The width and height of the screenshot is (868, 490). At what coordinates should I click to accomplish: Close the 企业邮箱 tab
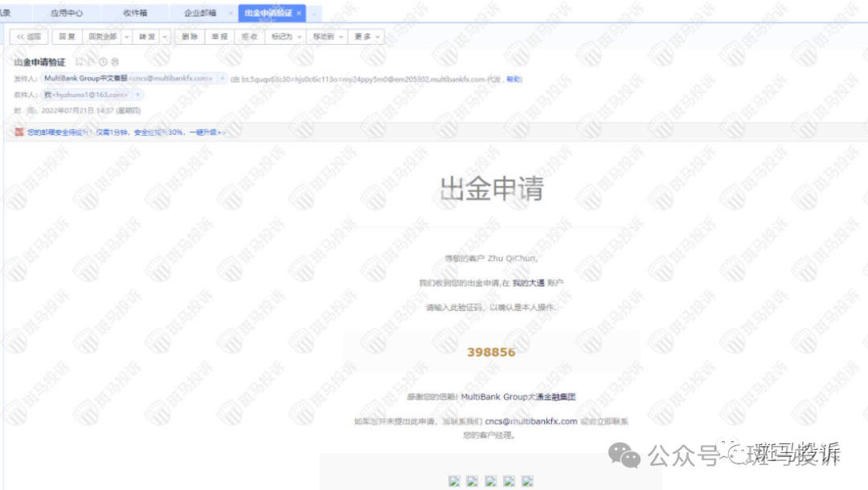231,14
